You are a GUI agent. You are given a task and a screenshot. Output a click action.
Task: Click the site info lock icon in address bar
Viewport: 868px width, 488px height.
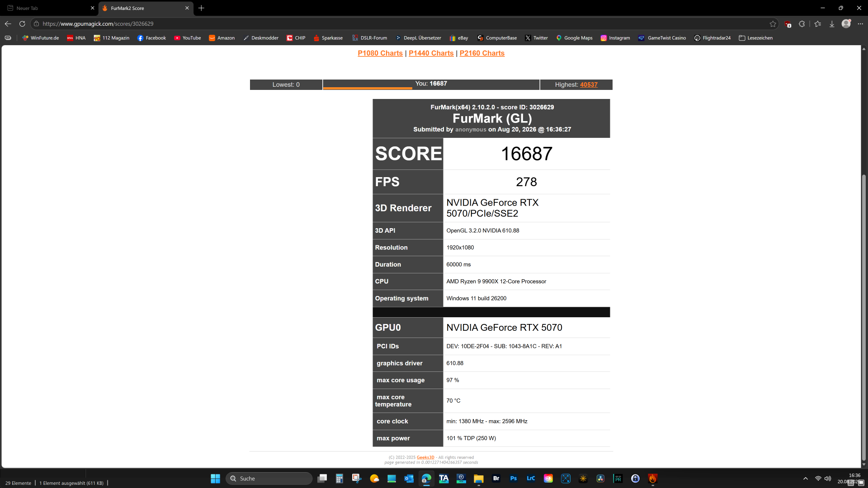point(37,24)
